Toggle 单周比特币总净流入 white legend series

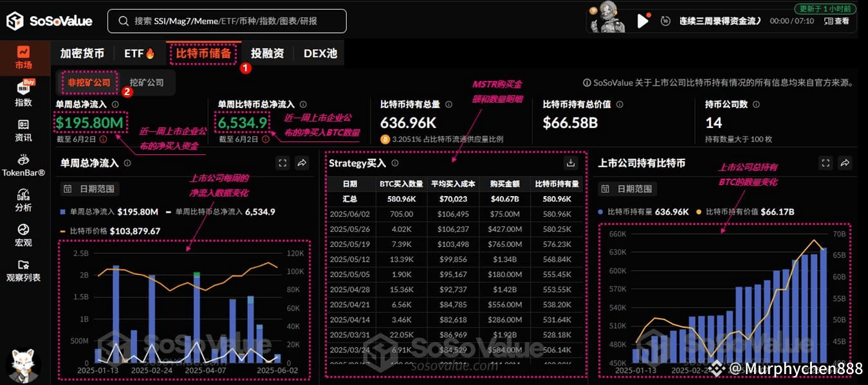[220, 211]
